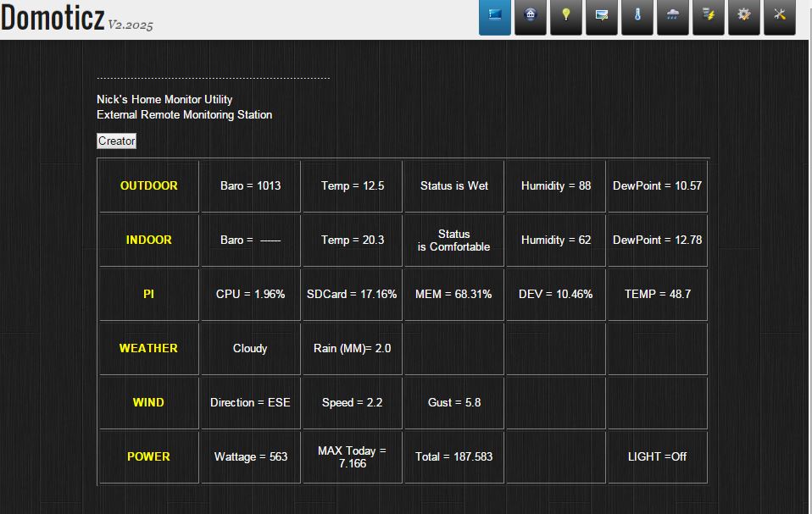Viewport: 812px width, 514px height.
Task: Click the V2.2025 version label
Action: coord(131,25)
